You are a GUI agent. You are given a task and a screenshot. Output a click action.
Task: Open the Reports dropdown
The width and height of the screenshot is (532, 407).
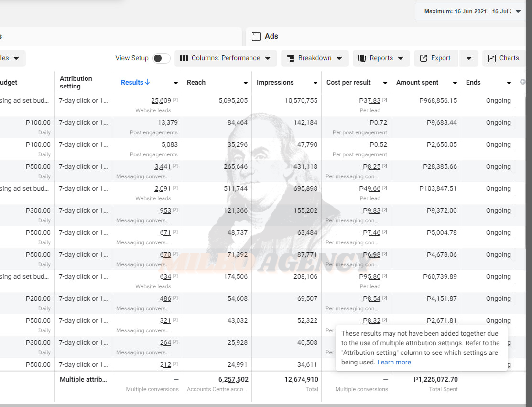pyautogui.click(x=381, y=58)
